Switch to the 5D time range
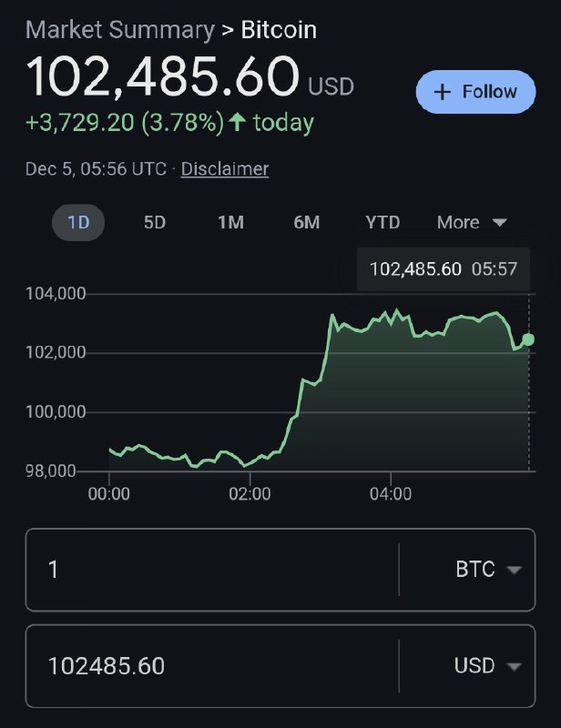The image size is (561, 728). coord(155,222)
